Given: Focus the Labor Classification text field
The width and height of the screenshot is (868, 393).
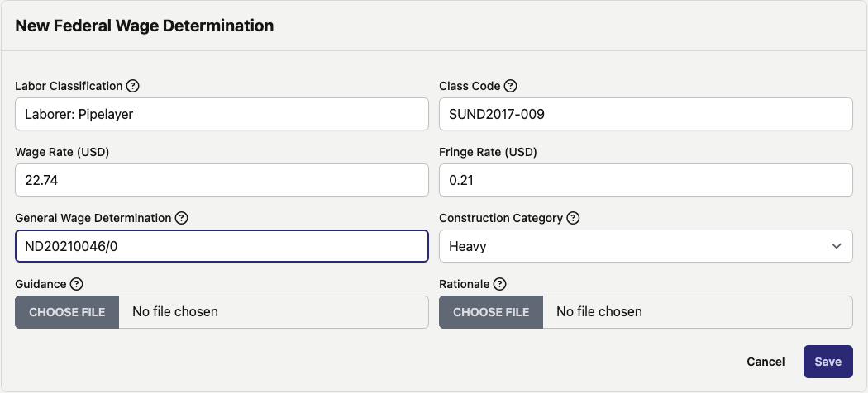Looking at the screenshot, I should pos(222,115).
